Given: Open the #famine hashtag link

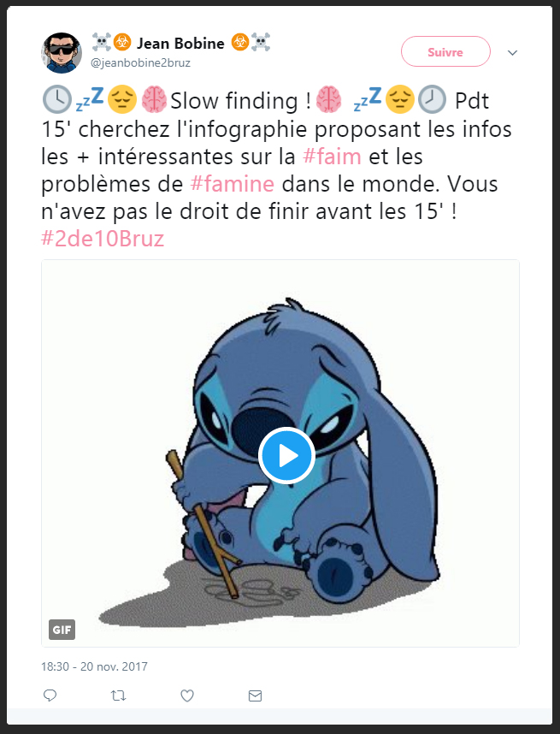Looking at the screenshot, I should pos(232,184).
